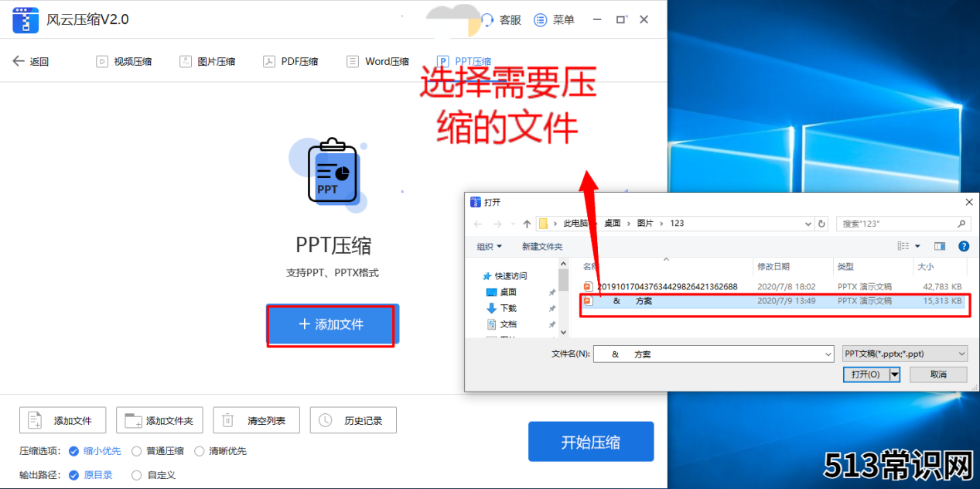
Task: Click the 文档 pin icon
Action: 552,324
